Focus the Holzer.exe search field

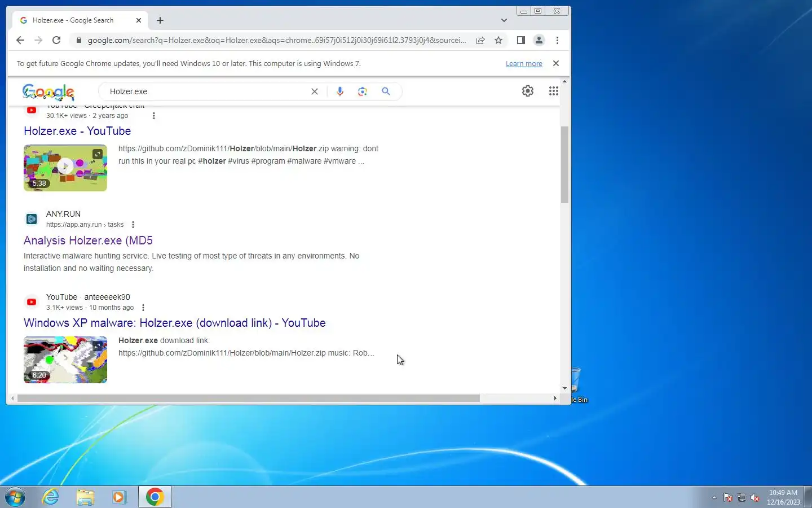pyautogui.click(x=206, y=91)
